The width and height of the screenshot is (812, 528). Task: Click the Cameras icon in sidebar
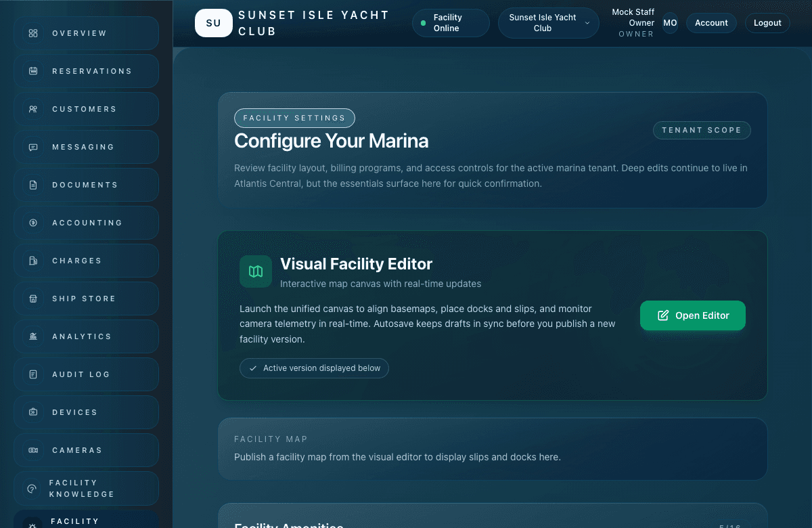point(33,450)
